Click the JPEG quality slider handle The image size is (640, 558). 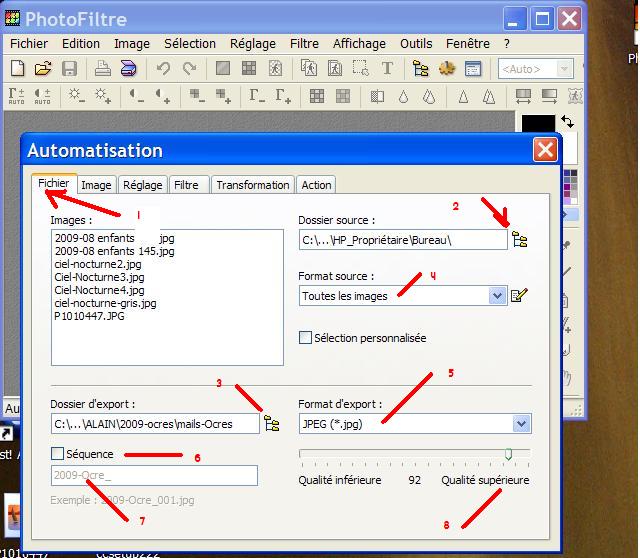point(509,454)
